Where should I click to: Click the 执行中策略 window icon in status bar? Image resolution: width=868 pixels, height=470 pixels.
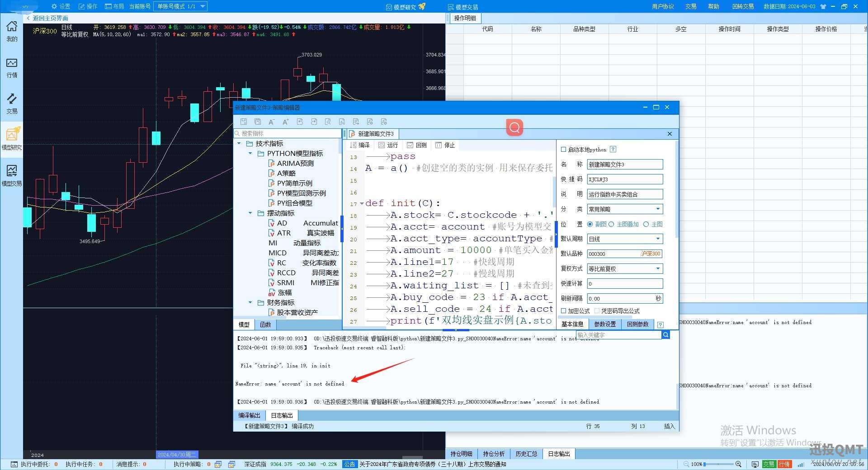218,464
